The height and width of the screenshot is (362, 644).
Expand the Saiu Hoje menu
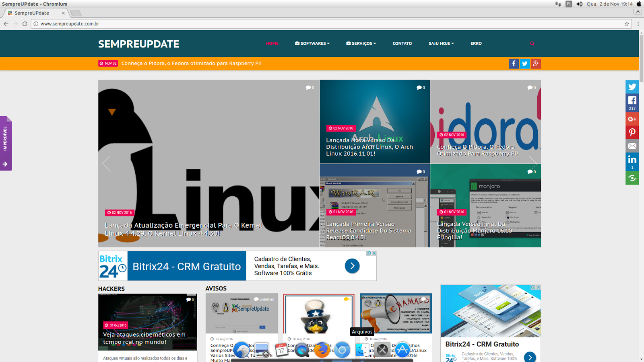441,43
